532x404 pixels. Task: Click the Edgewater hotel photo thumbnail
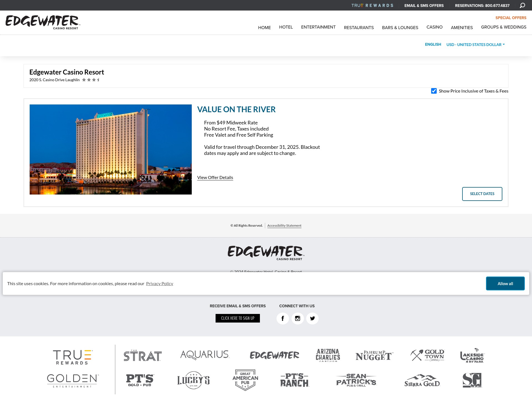tap(111, 149)
